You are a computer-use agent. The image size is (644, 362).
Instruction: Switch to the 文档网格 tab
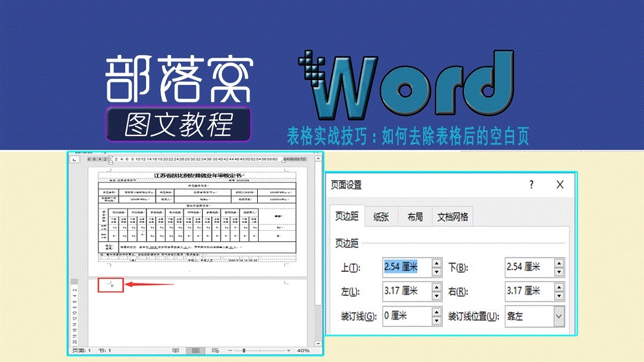tap(452, 217)
